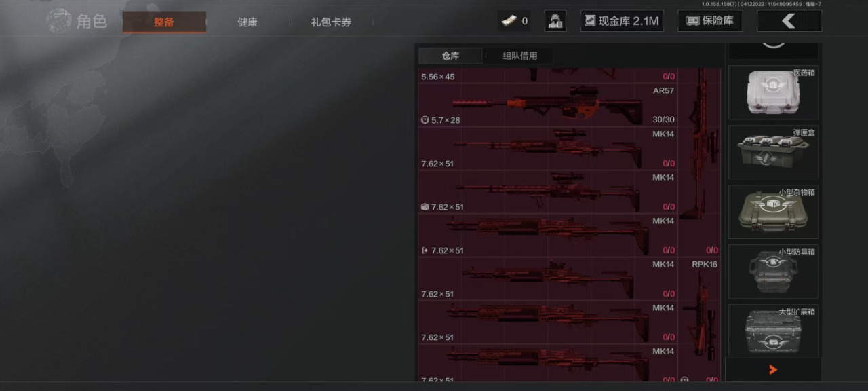Select the 整备 tab
868x391 pixels.
click(164, 22)
